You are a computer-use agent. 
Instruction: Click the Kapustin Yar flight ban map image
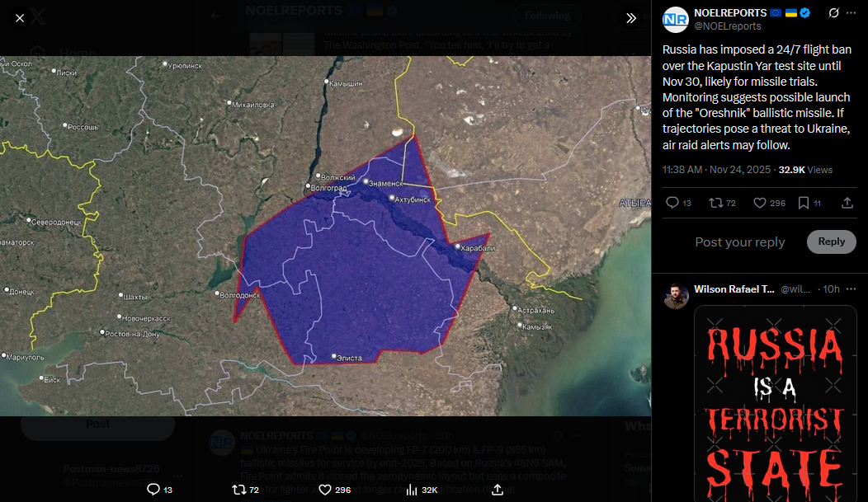pyautogui.click(x=325, y=236)
